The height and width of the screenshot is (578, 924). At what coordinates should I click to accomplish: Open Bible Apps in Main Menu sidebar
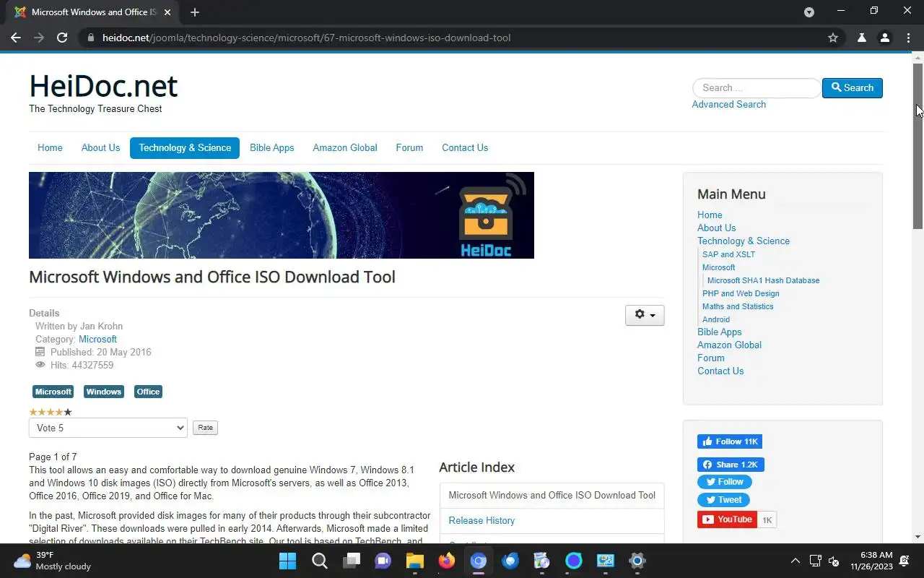click(719, 332)
